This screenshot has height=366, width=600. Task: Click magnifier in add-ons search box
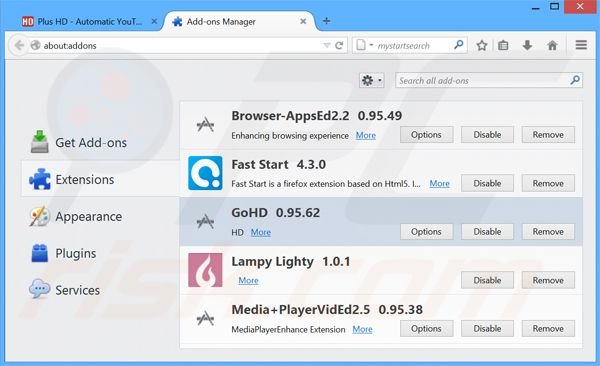coord(575,80)
